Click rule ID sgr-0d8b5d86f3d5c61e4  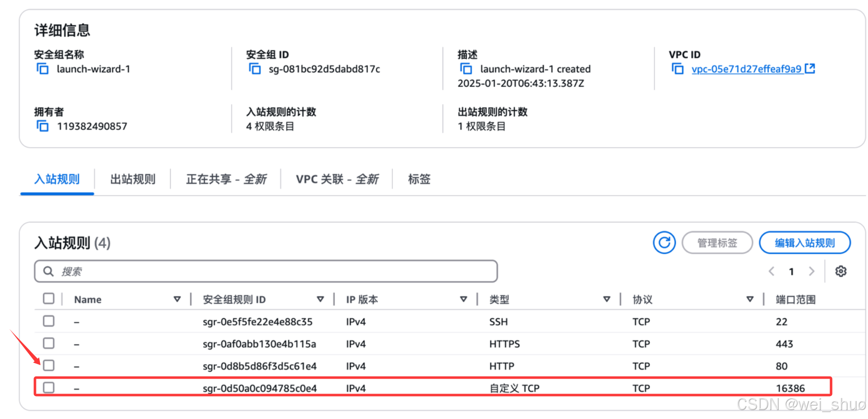(x=260, y=366)
